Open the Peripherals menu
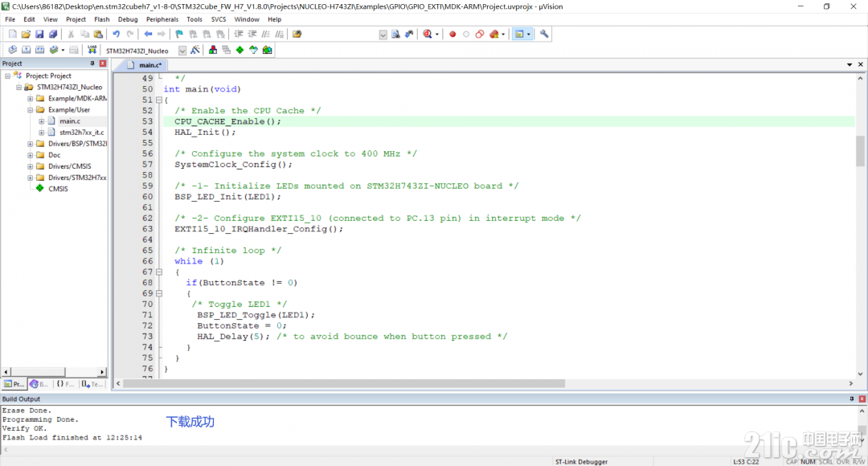The image size is (868, 466). click(162, 19)
